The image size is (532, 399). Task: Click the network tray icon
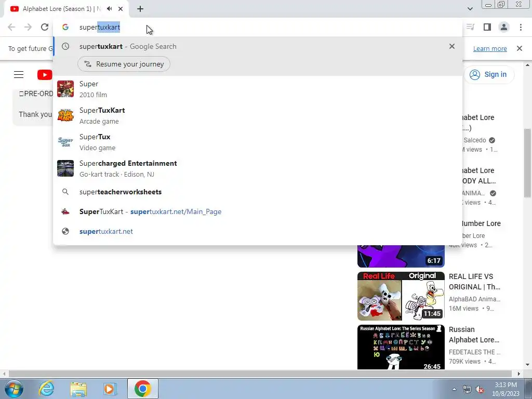(x=467, y=389)
